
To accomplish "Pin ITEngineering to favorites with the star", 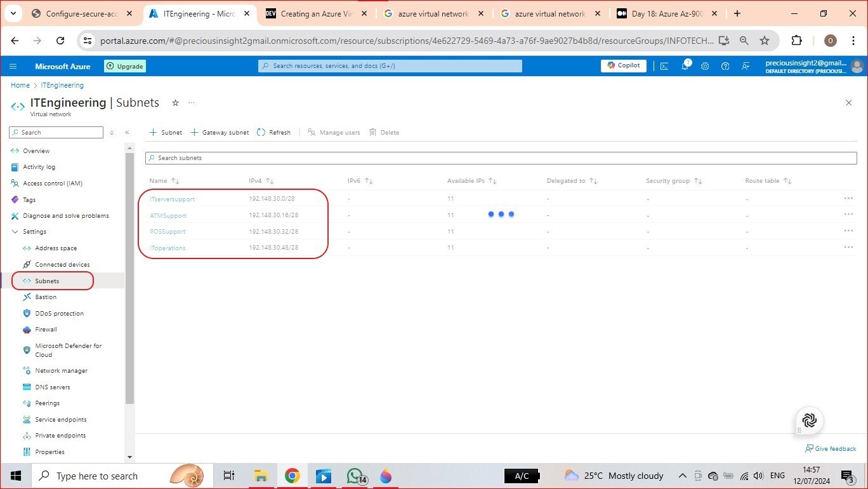I will pyautogui.click(x=175, y=103).
